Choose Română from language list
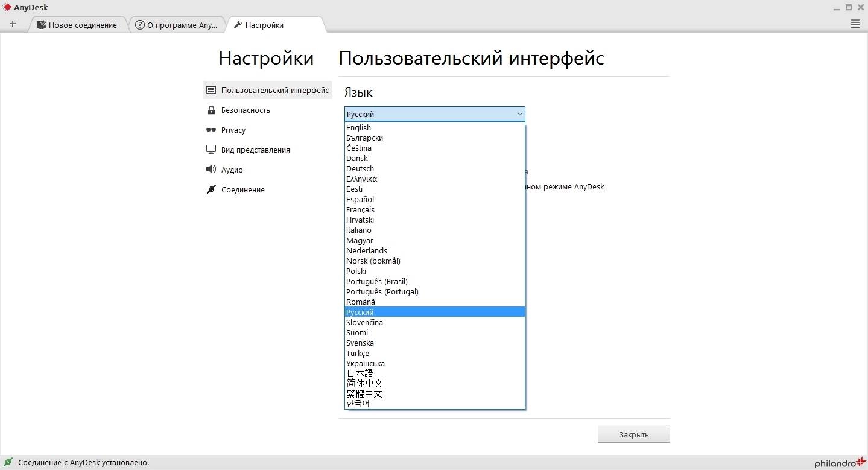This screenshot has width=868, height=470. [x=435, y=302]
